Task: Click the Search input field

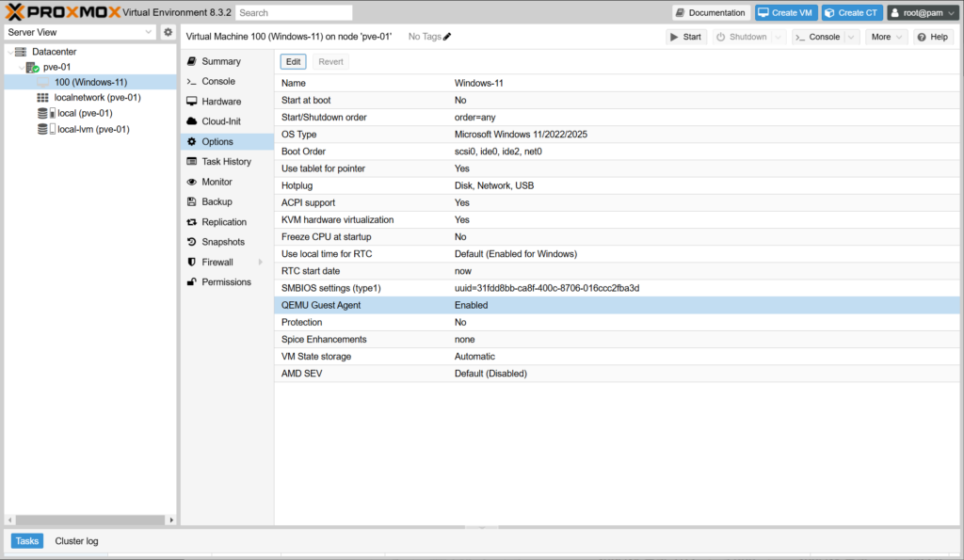Action: point(294,13)
